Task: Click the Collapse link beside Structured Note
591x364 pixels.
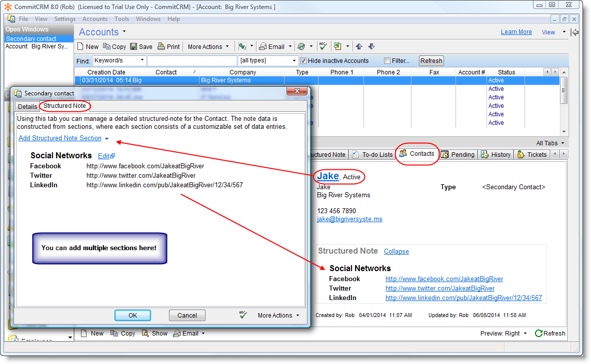Action: pyautogui.click(x=396, y=251)
